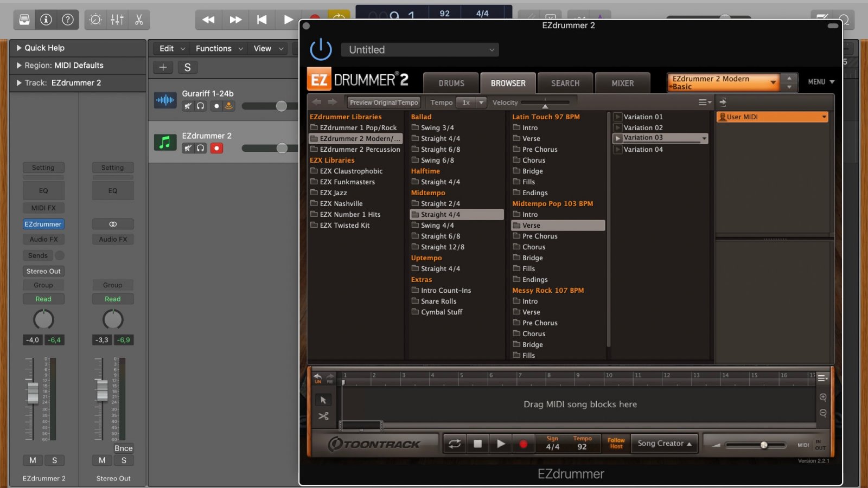Toggle Follow Host tempo
The width and height of the screenshot is (868, 488).
616,444
